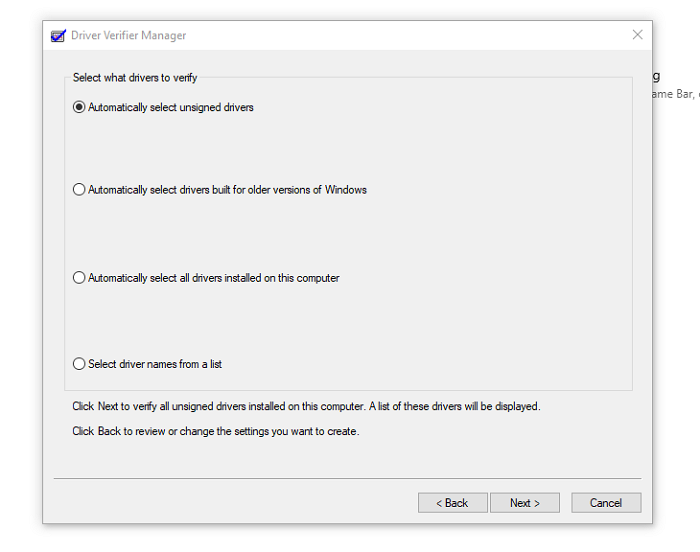Click the "Select what drivers to verify" group heading
The height and width of the screenshot is (552, 700).
[x=135, y=77]
